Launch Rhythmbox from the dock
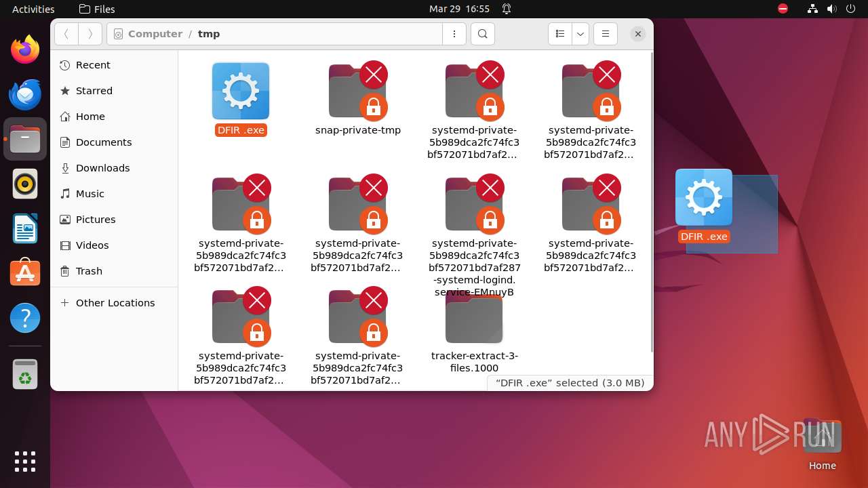 pyautogui.click(x=25, y=184)
